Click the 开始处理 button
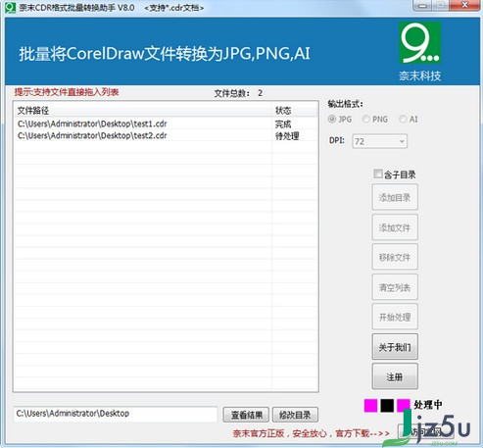Image resolution: width=483 pixels, height=448 pixels. coord(395,317)
